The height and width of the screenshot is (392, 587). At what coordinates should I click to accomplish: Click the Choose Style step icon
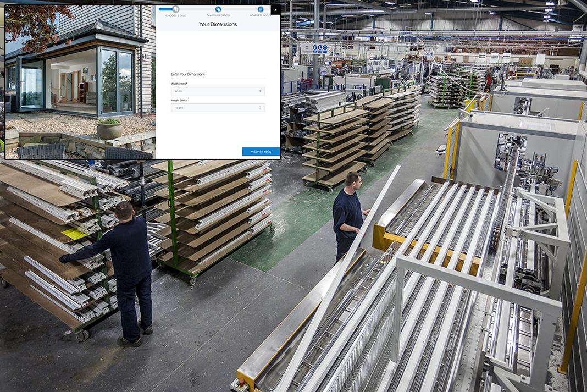[176, 9]
